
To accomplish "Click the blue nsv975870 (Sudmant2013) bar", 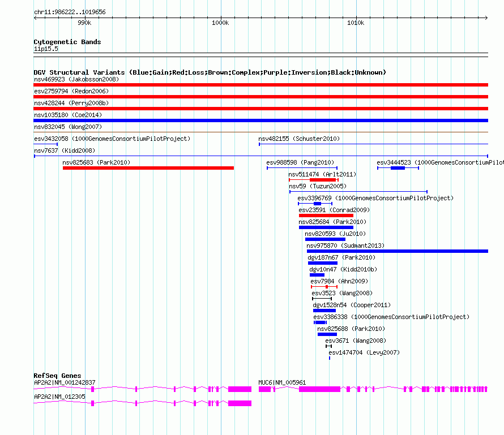I will (x=398, y=251).
